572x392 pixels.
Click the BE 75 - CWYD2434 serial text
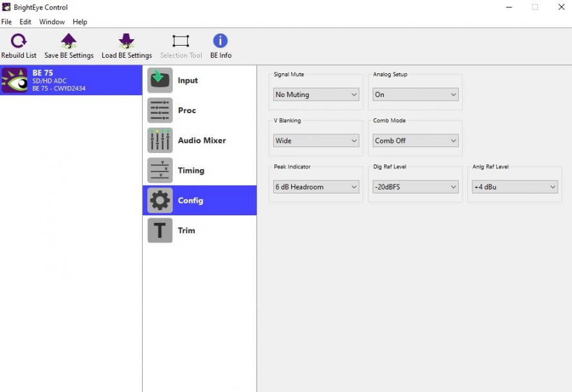(58, 88)
